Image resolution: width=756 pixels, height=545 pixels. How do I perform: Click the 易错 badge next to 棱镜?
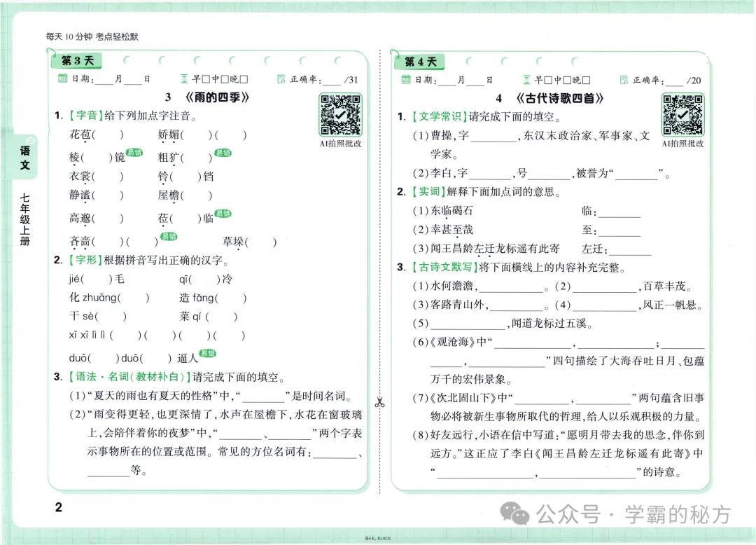point(134,153)
